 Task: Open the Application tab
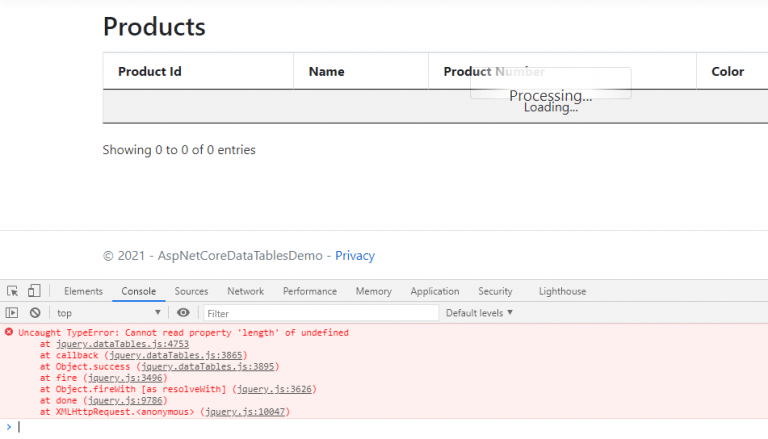(x=435, y=291)
